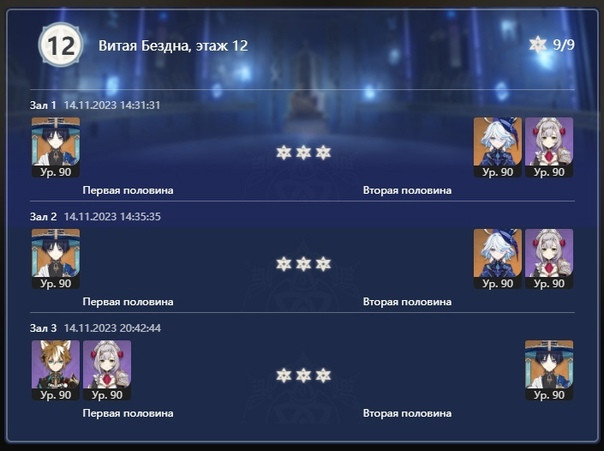Click the last star of Зал 3 rating
This screenshot has width=604, height=451.
(x=323, y=375)
